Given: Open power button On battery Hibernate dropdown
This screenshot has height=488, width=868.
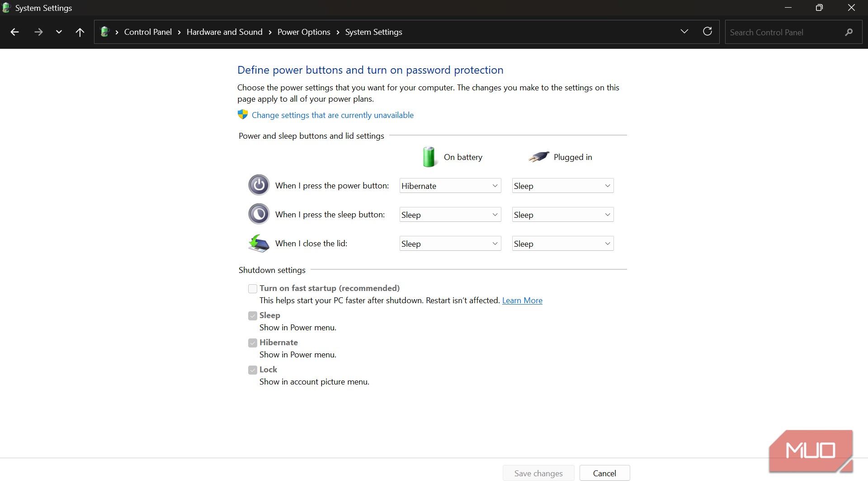Looking at the screenshot, I should coord(450,186).
